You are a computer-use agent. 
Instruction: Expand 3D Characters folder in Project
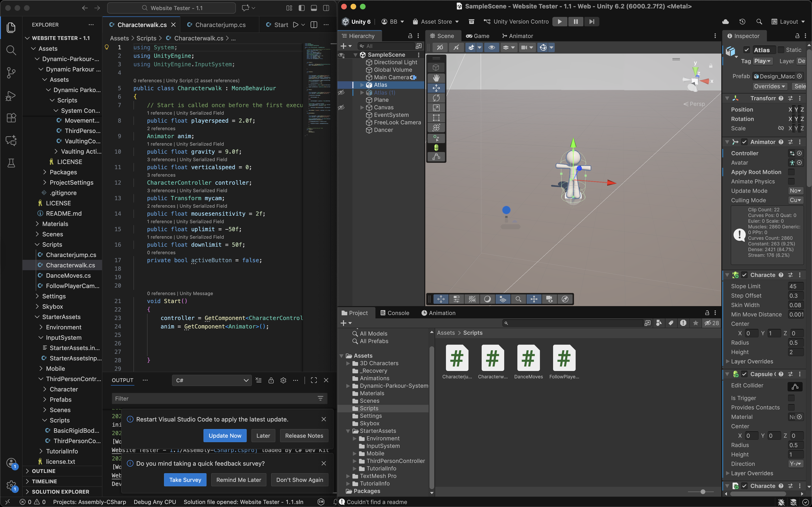(348, 363)
